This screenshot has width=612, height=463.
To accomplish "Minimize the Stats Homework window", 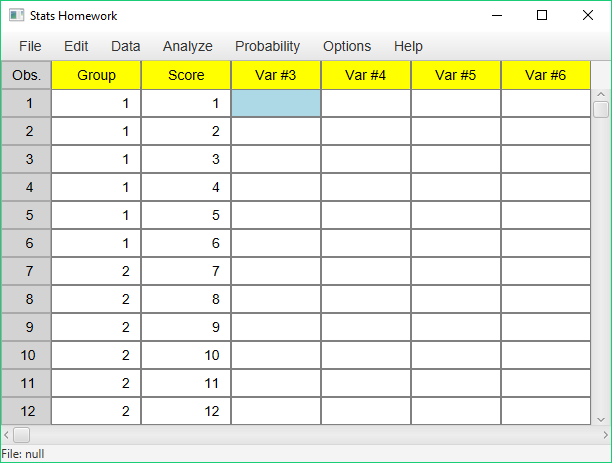I will click(497, 16).
